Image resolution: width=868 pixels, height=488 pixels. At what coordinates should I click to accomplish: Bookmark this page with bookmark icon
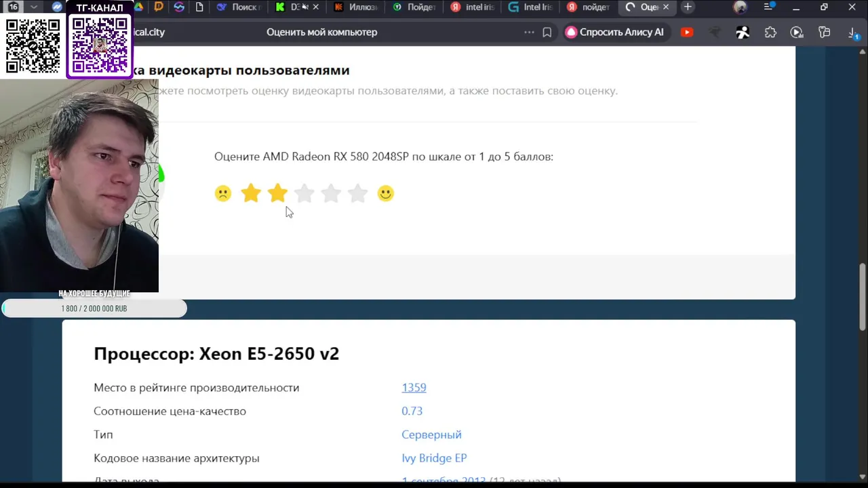(547, 32)
